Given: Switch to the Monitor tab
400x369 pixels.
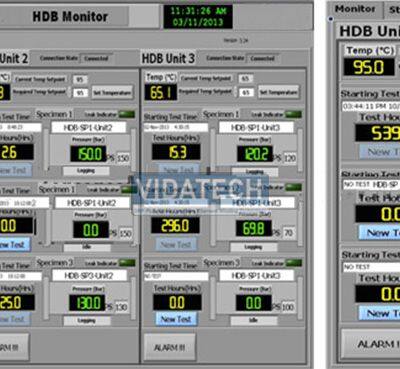Looking at the screenshot, I should [x=355, y=9].
